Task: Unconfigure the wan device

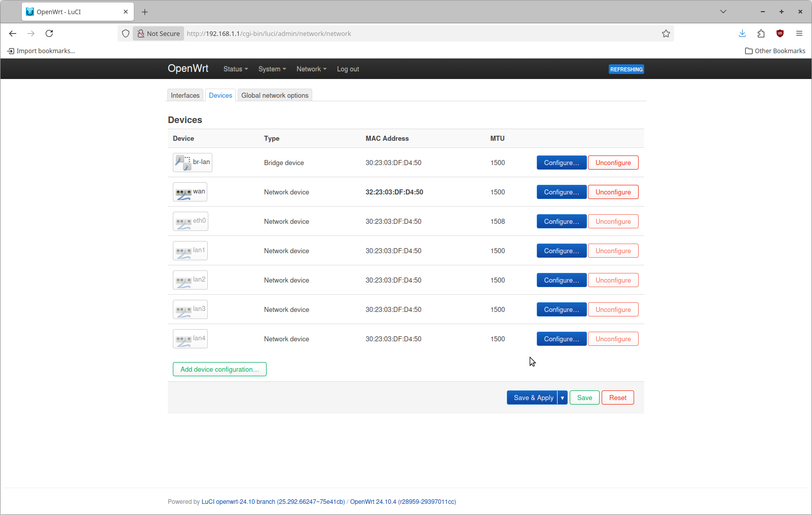Action: point(613,192)
